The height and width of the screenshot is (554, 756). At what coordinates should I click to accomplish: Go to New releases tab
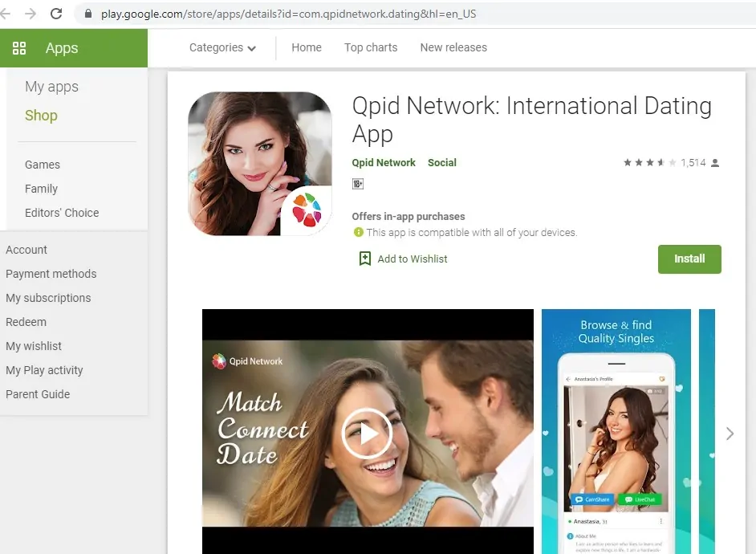(x=453, y=47)
